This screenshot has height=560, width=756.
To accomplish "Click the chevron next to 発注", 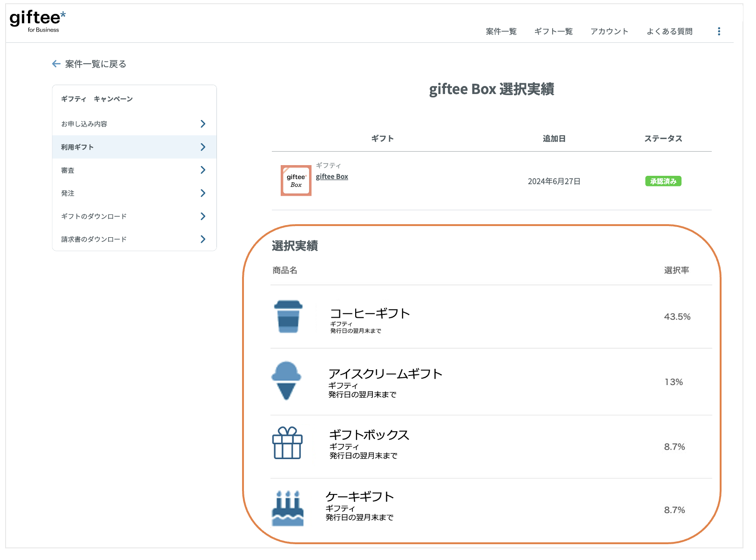I will pos(203,193).
